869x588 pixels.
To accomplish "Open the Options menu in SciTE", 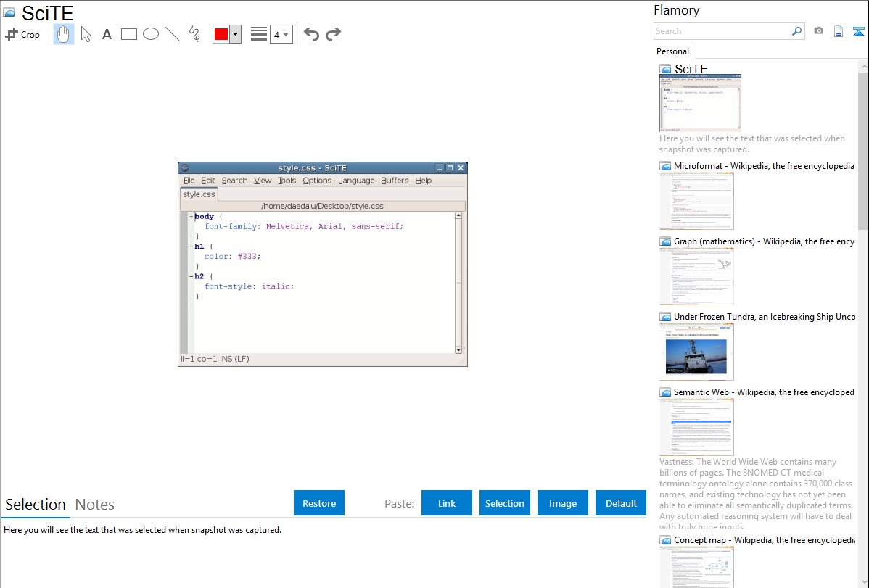I will click(x=317, y=181).
